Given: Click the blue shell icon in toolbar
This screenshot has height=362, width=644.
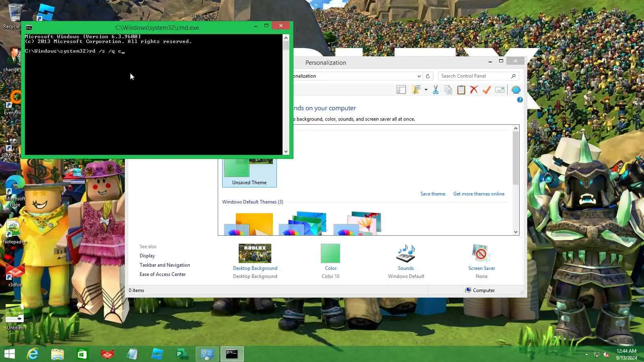Looking at the screenshot, I should 516,90.
